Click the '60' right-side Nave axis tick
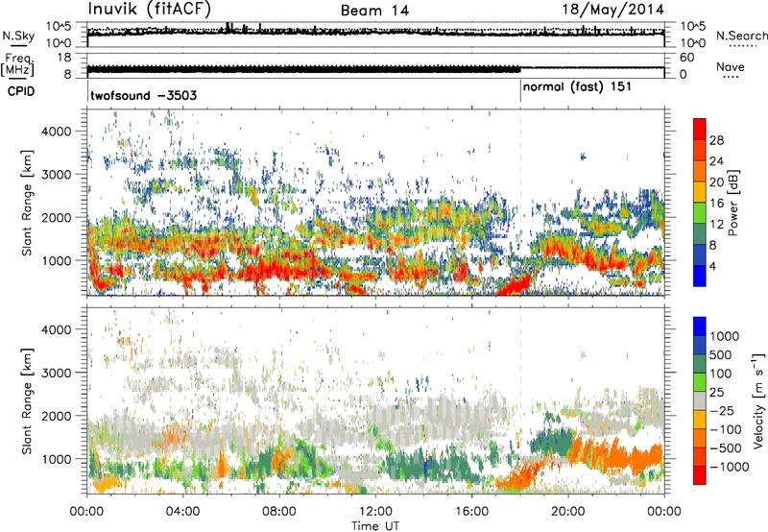The width and height of the screenshot is (768, 532). 686,58
